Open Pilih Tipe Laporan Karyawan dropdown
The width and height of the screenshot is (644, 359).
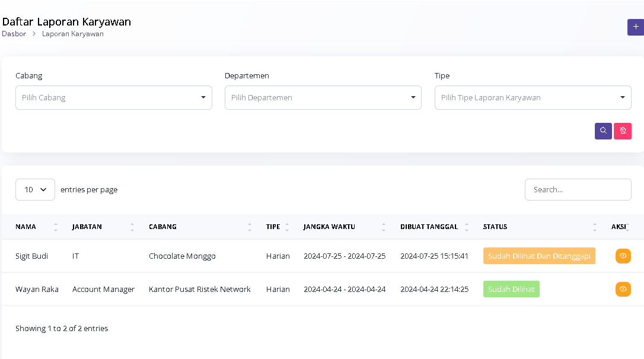(x=533, y=98)
